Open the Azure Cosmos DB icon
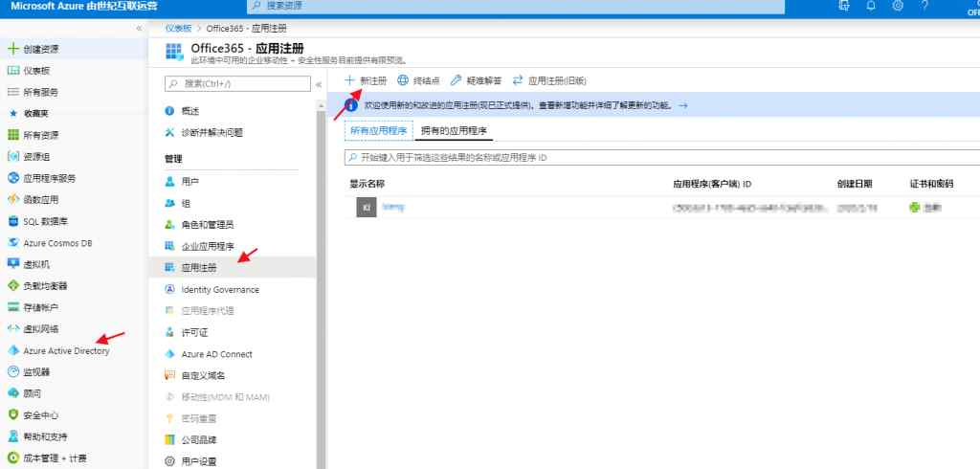 (x=12, y=242)
